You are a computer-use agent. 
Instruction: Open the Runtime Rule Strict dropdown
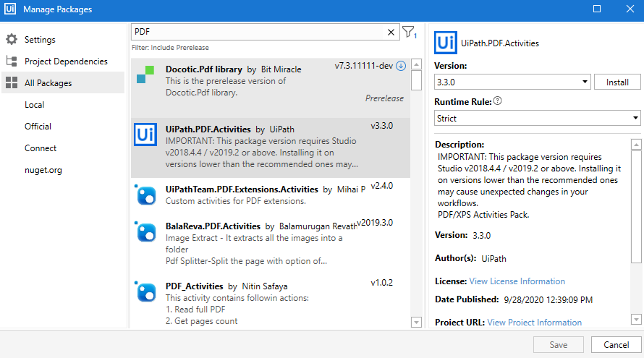pos(537,118)
